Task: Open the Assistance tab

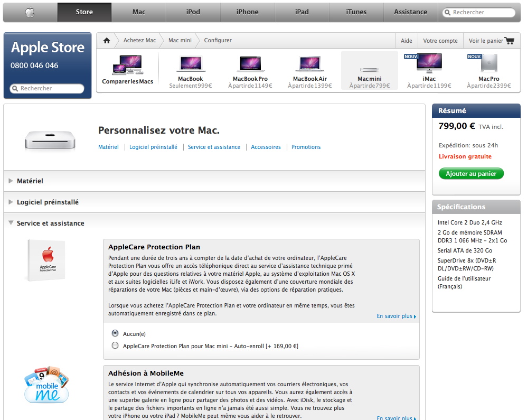Action: click(x=411, y=12)
